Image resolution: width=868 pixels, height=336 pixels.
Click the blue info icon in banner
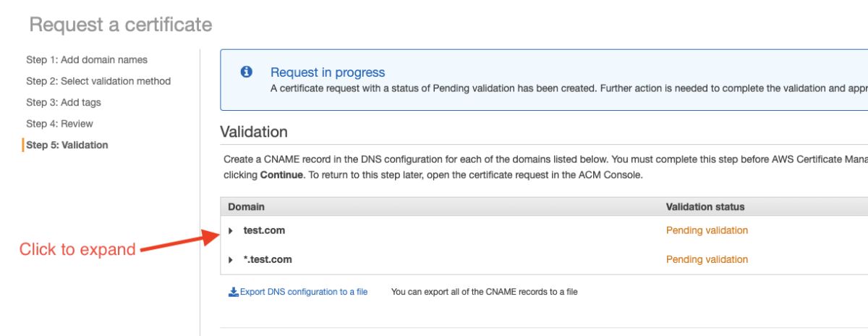coord(247,72)
